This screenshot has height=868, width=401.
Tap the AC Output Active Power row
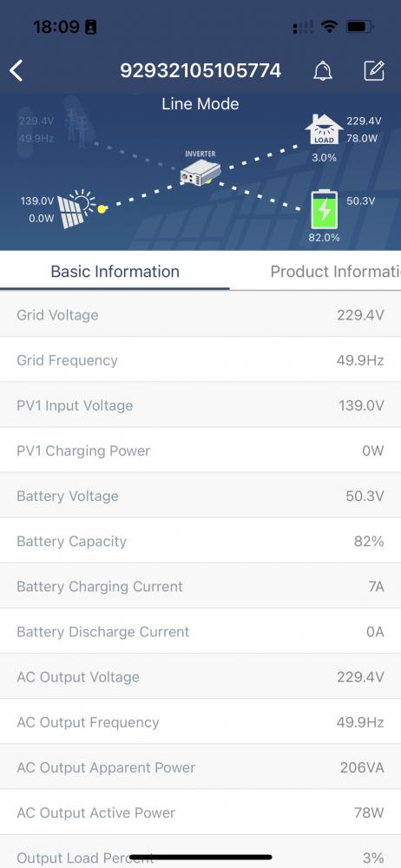click(x=200, y=812)
